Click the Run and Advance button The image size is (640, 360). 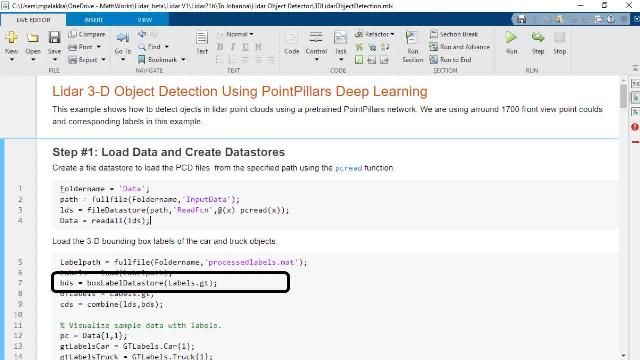tap(460, 47)
